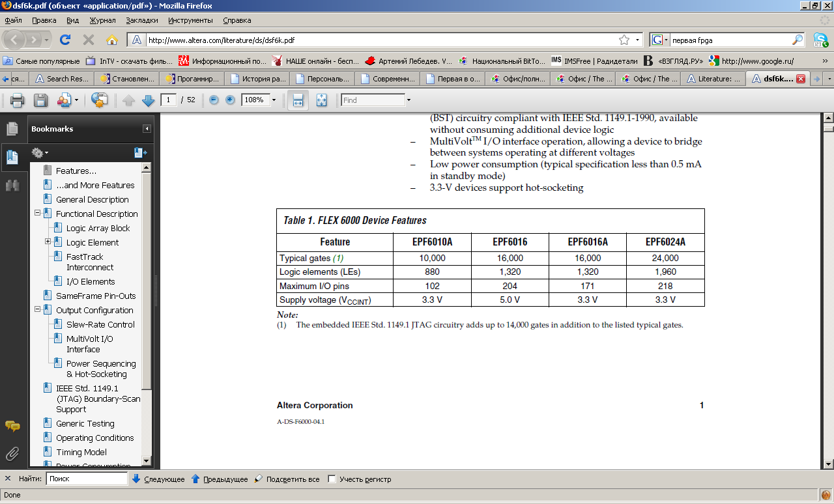Open the bookmarks options gear menu
This screenshot has width=834, height=504.
tap(40, 153)
